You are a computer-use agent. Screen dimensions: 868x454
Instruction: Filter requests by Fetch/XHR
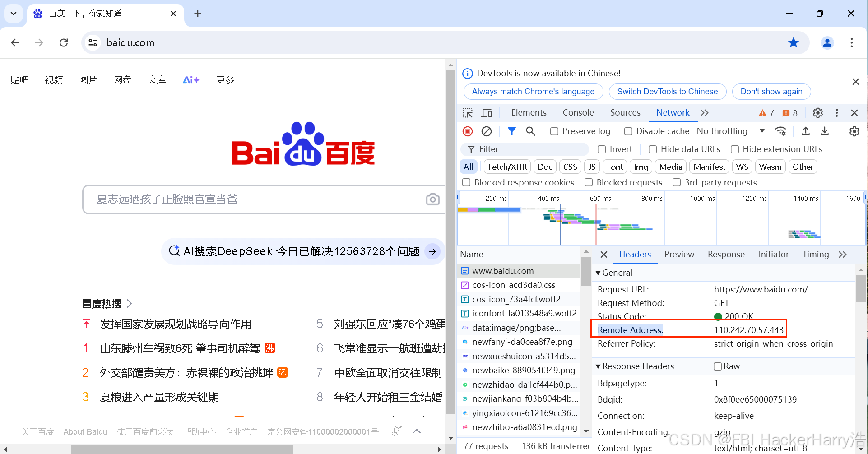click(507, 167)
